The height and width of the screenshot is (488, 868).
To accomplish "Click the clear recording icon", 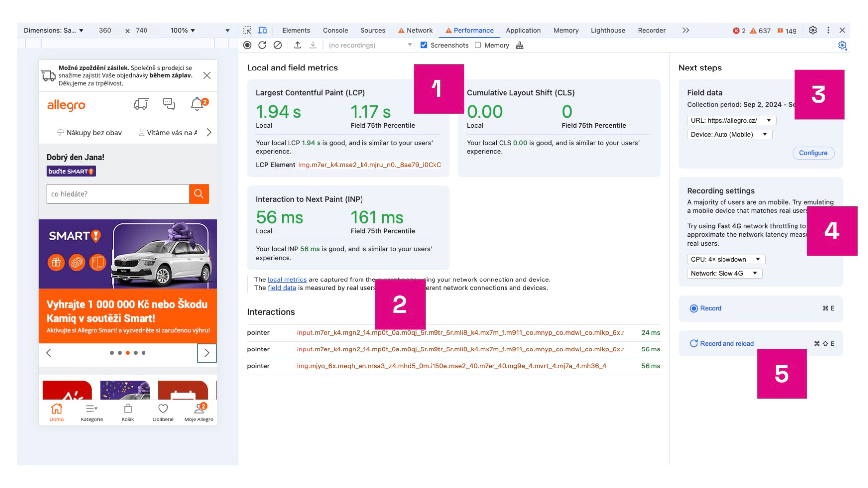I will (278, 45).
